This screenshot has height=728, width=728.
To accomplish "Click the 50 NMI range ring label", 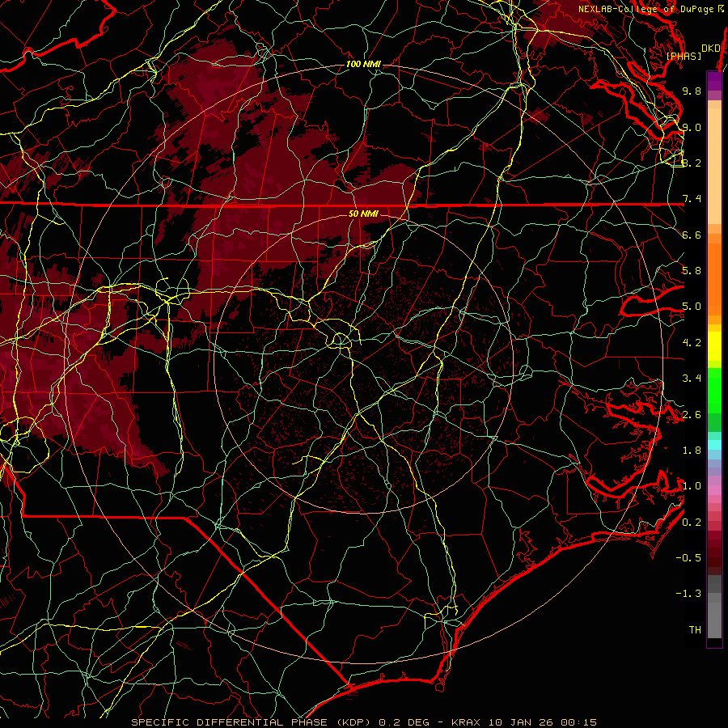I will tap(363, 214).
